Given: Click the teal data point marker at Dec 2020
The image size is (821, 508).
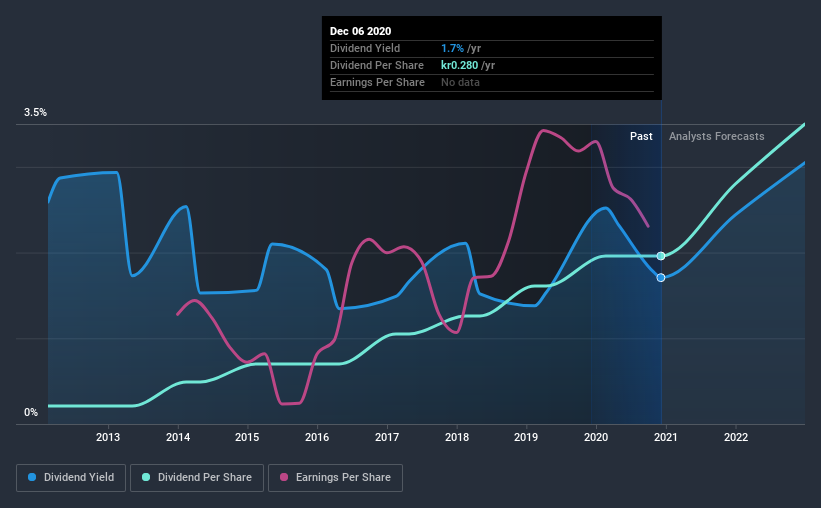Looking at the screenshot, I should tap(661, 256).
